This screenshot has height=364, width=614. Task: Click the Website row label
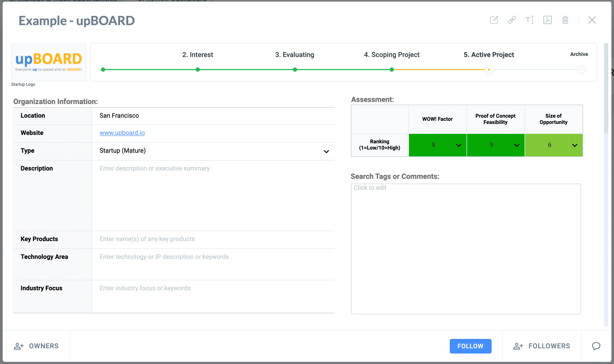click(x=32, y=133)
